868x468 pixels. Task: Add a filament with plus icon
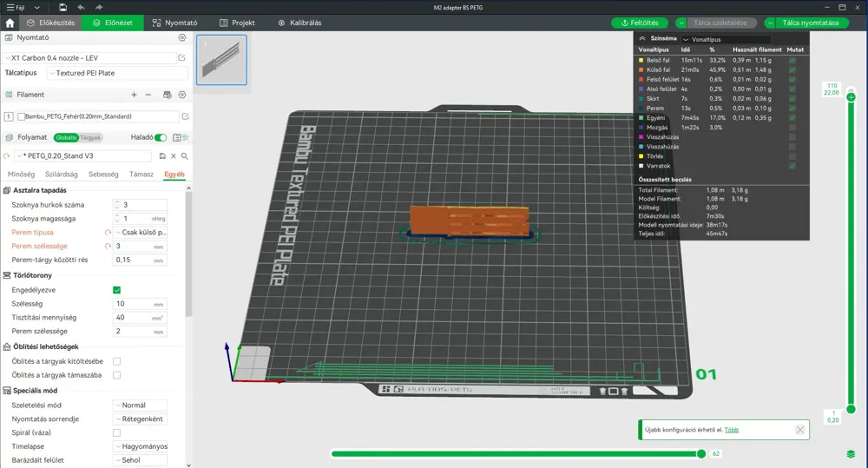134,95
